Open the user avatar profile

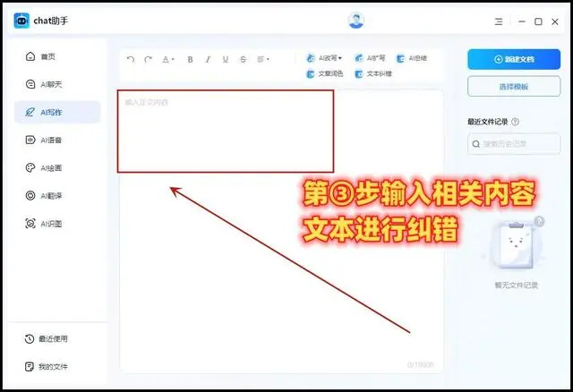[355, 21]
